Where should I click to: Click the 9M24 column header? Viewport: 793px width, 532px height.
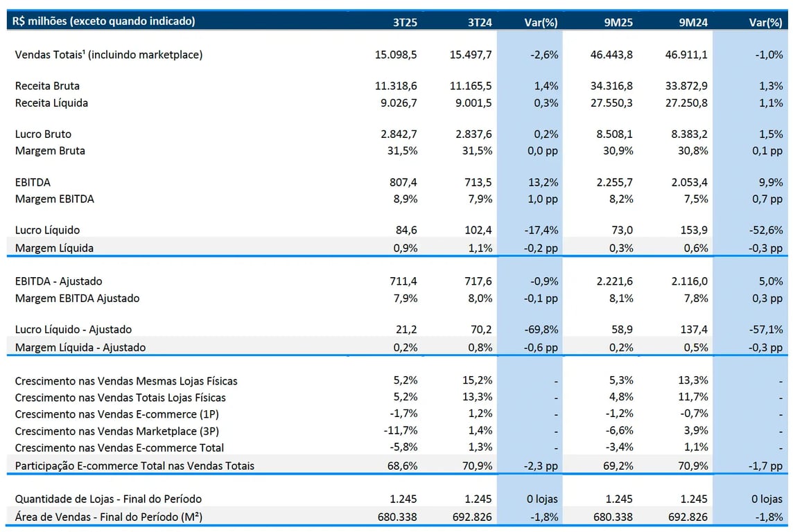click(694, 21)
